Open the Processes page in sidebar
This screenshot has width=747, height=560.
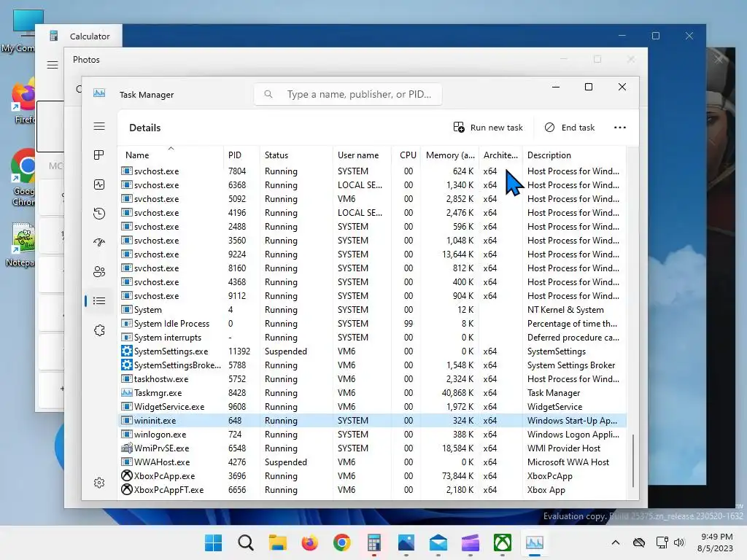click(x=99, y=155)
